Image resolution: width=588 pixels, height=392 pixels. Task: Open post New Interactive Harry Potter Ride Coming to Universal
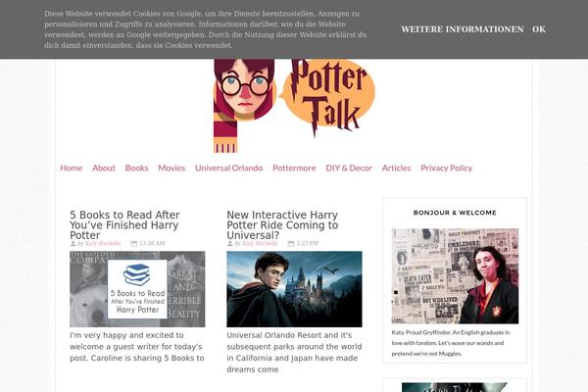pyautogui.click(x=282, y=224)
